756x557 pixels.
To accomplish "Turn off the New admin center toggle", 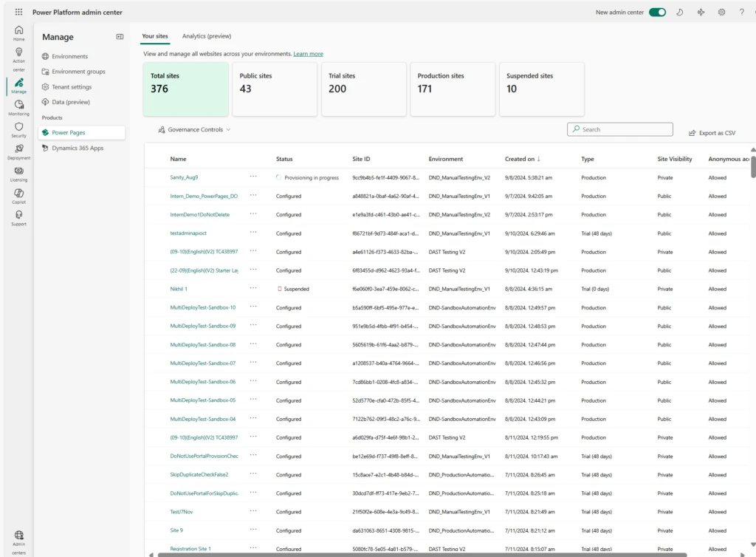I will (x=657, y=13).
